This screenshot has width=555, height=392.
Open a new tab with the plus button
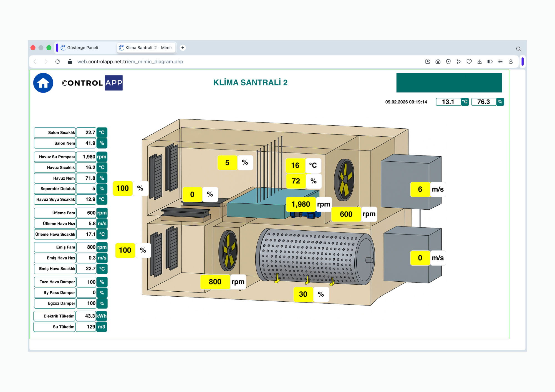(183, 48)
